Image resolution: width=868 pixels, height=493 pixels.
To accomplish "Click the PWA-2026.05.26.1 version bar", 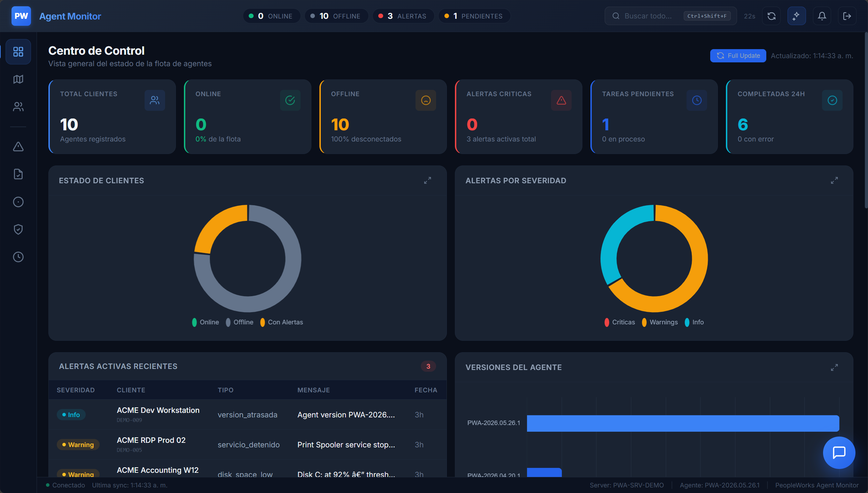I will click(x=683, y=423).
